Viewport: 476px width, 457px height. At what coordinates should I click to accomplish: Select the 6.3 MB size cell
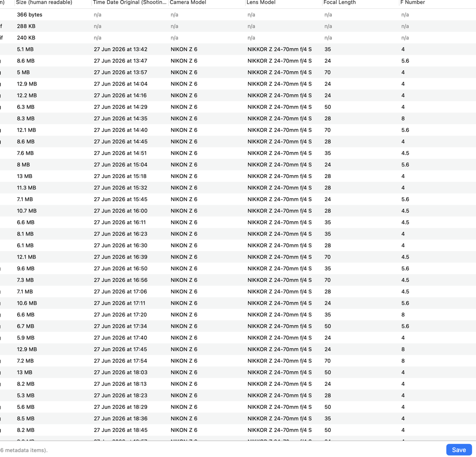tap(25, 107)
